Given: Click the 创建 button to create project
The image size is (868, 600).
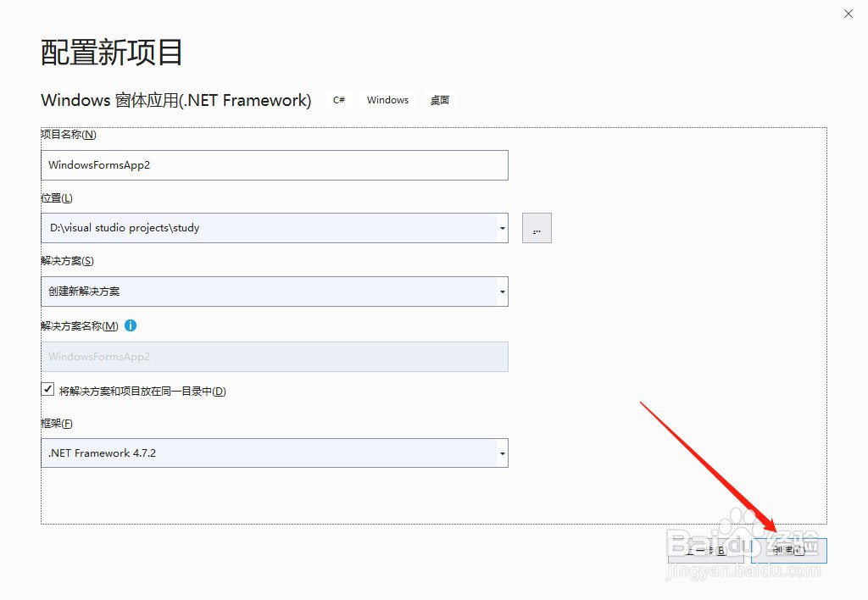Looking at the screenshot, I should click(x=788, y=550).
